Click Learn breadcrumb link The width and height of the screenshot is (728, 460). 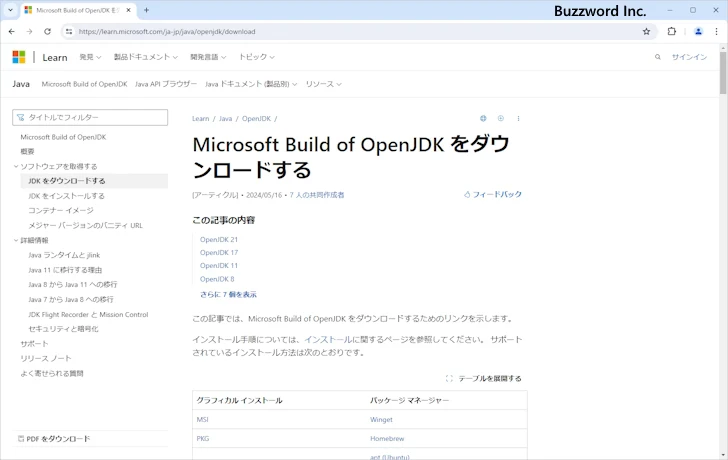pyautogui.click(x=201, y=118)
